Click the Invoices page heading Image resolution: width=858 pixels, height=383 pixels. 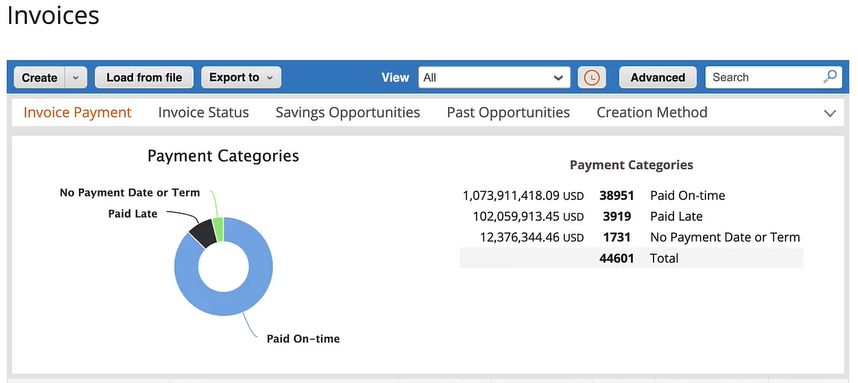point(53,15)
